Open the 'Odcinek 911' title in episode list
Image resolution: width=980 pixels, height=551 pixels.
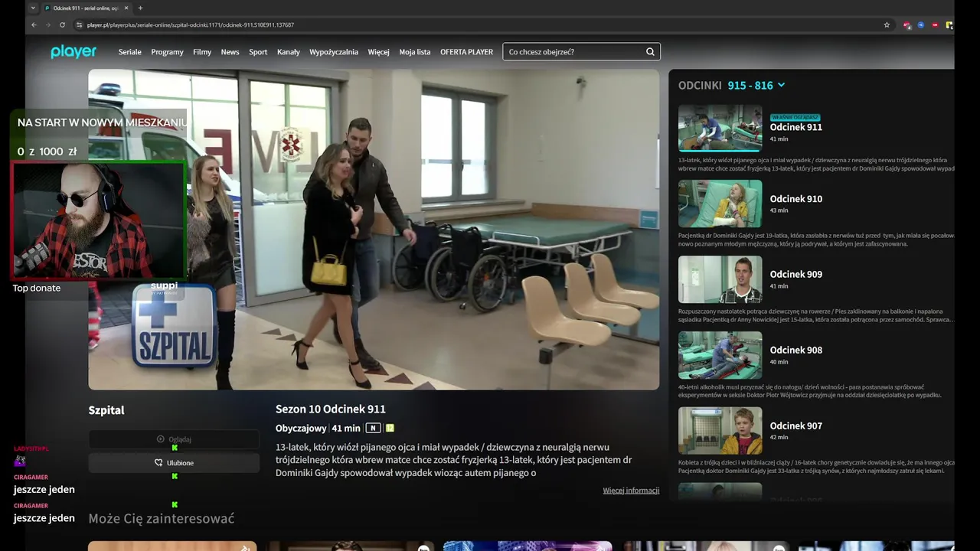point(796,128)
